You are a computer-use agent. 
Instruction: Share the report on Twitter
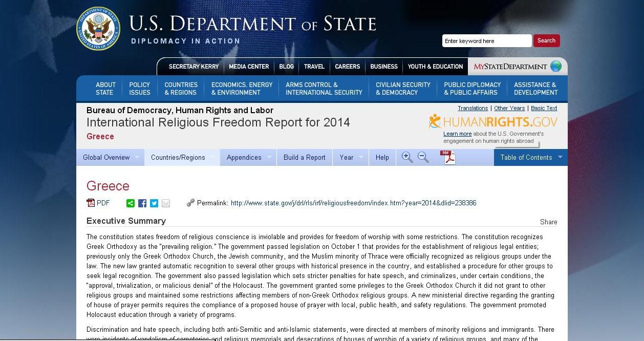pos(154,203)
